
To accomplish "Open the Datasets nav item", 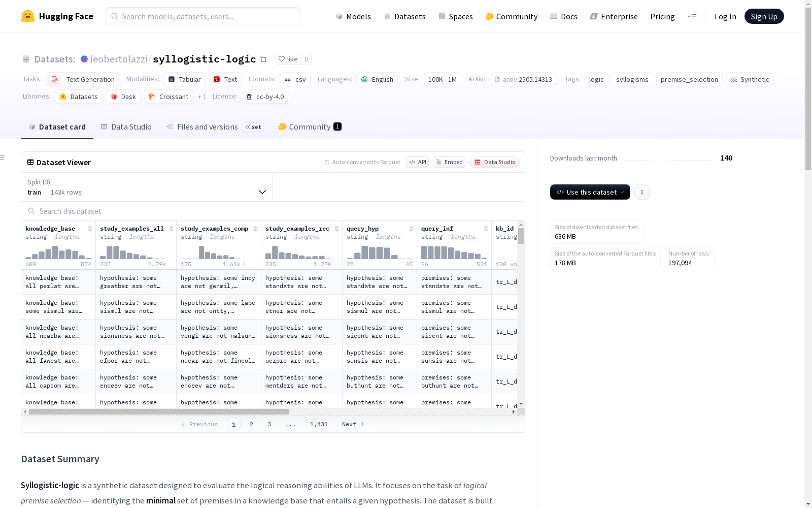I will pyautogui.click(x=404, y=16).
